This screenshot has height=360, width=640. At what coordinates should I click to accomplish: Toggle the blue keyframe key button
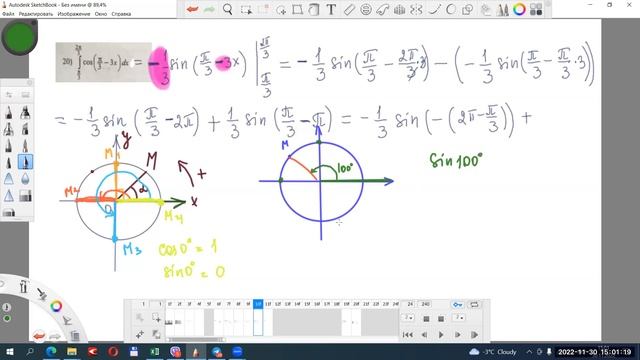tap(458, 304)
